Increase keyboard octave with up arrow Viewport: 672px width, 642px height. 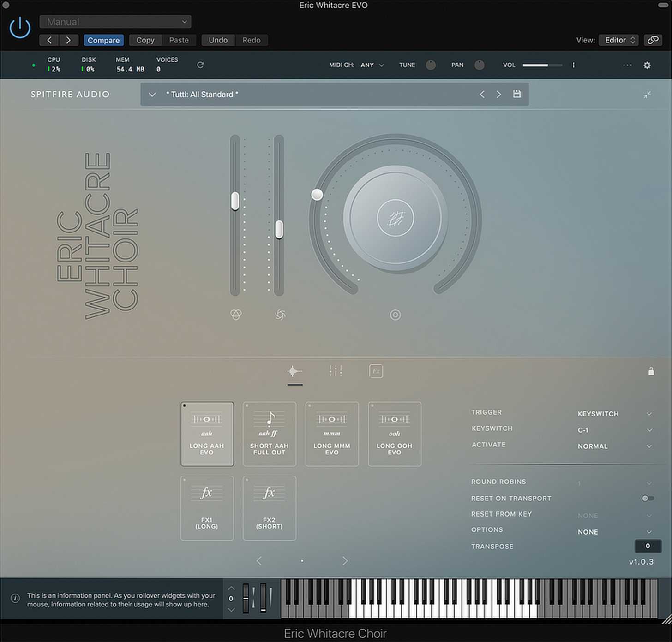tap(232, 588)
